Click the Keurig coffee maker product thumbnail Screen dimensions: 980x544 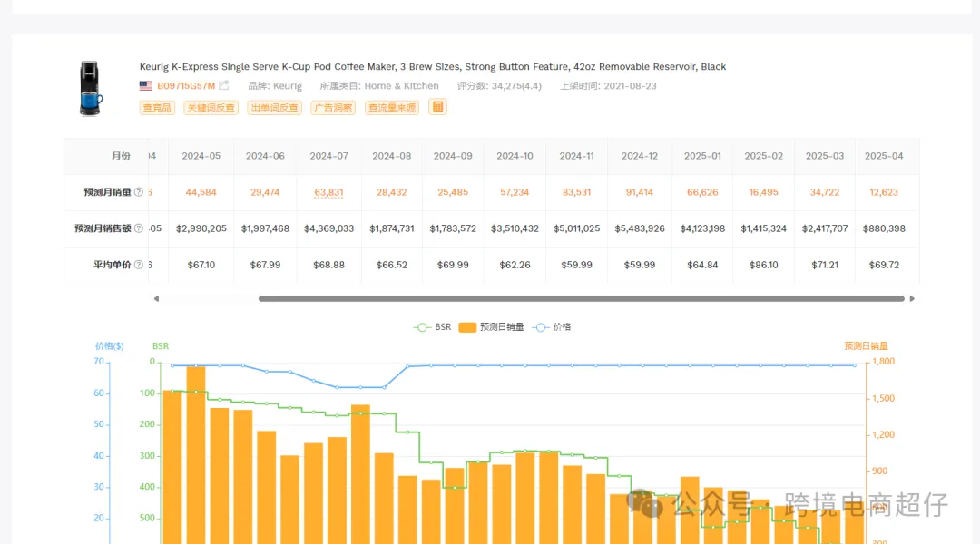pyautogui.click(x=91, y=88)
